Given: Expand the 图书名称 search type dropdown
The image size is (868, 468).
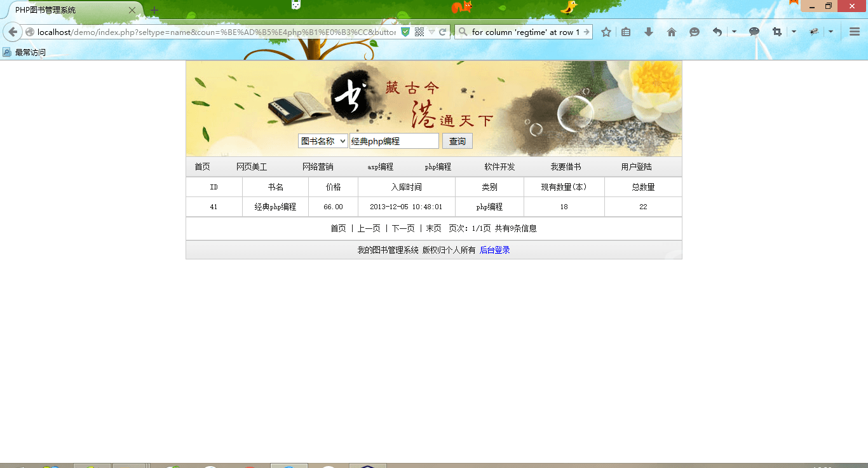Looking at the screenshot, I should click(x=323, y=141).
